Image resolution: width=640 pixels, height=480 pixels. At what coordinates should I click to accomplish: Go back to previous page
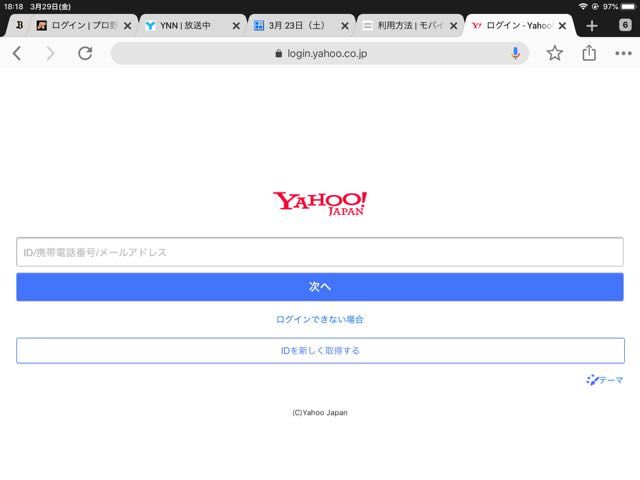click(x=17, y=53)
